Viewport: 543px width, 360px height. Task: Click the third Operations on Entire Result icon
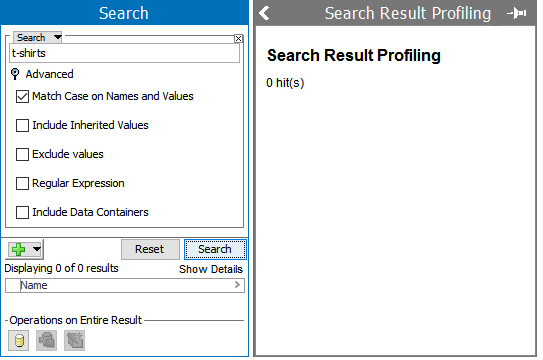74,341
